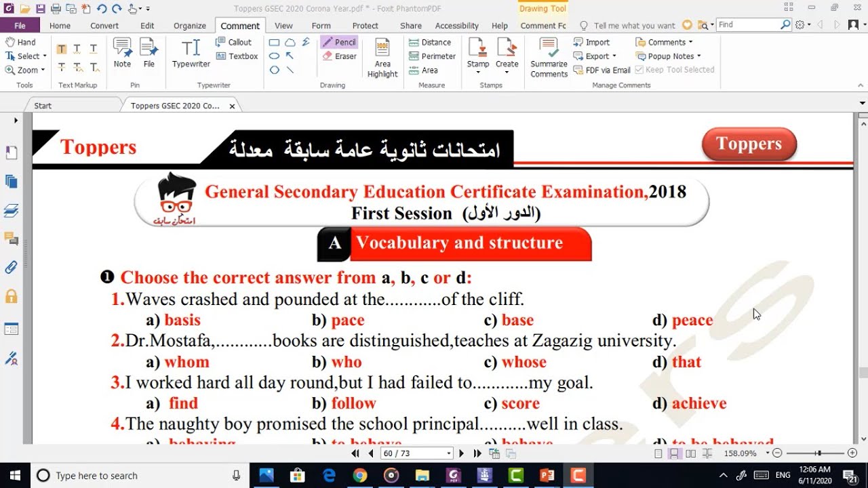868x488 pixels.
Task: Open the File menu tab
Action: (20, 26)
